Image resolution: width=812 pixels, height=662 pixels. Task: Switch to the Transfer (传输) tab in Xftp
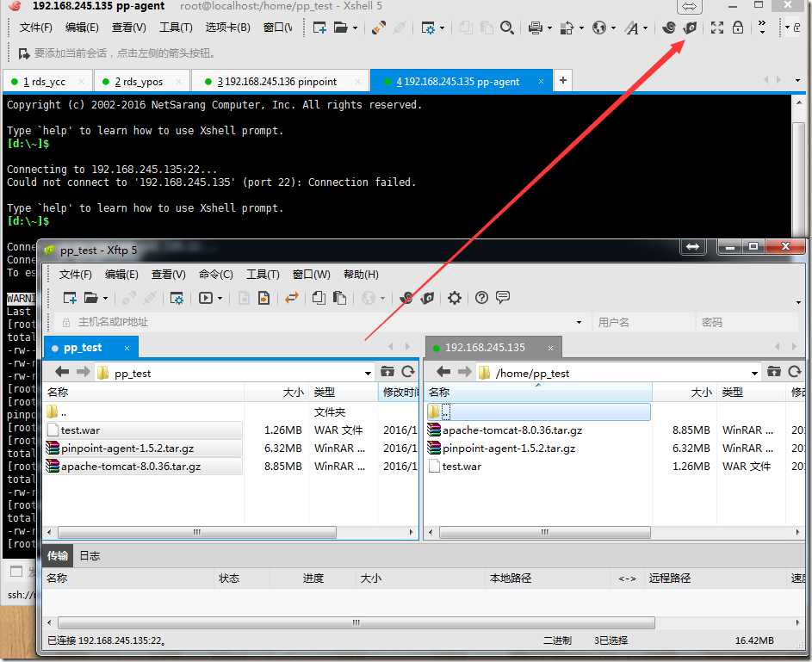pos(58,556)
